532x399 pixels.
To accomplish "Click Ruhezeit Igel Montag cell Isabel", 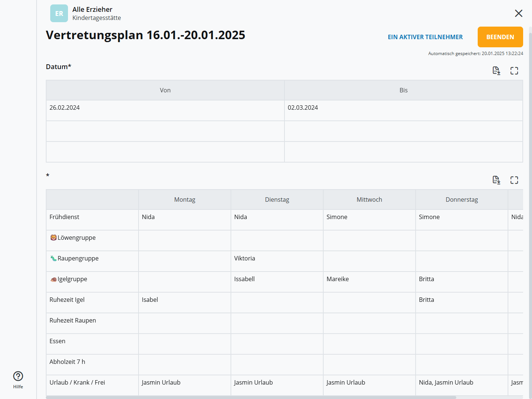I will [x=185, y=302].
